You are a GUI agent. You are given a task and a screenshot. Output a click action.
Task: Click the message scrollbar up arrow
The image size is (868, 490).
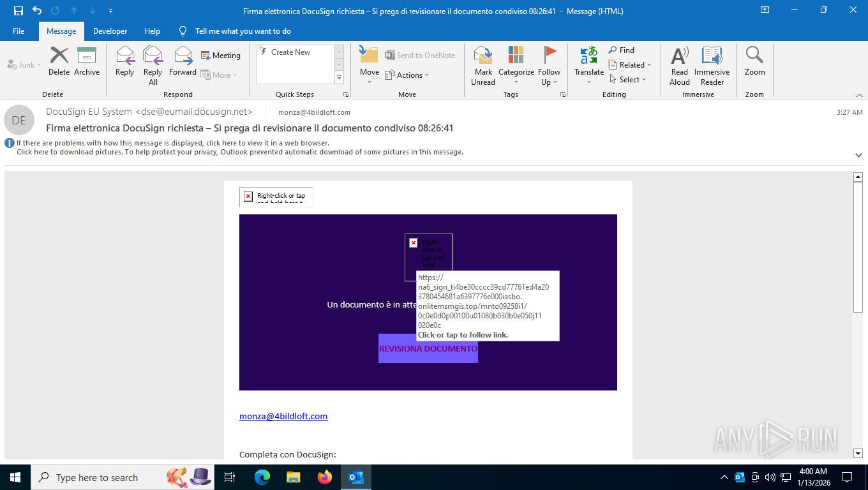pos(858,177)
